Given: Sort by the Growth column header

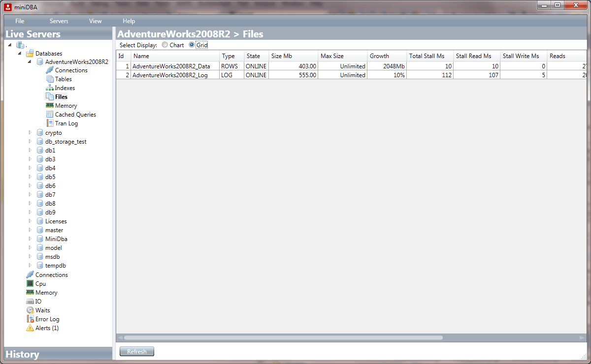Looking at the screenshot, I should point(387,56).
